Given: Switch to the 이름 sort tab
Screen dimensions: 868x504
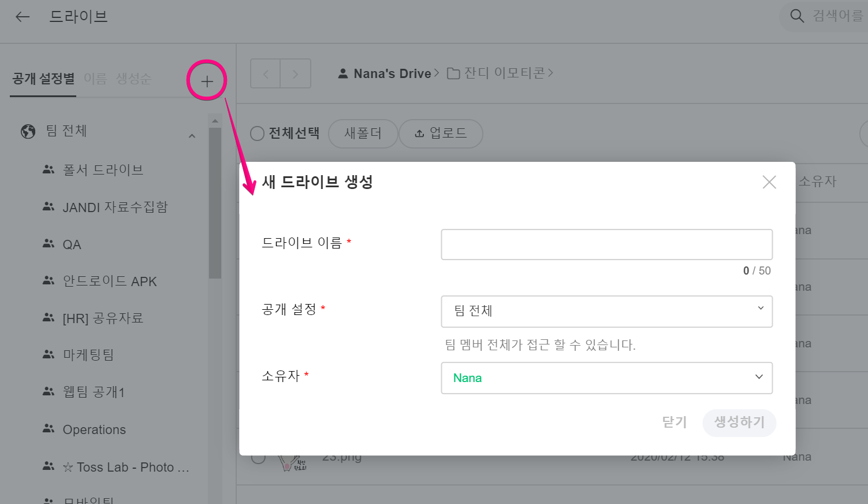Looking at the screenshot, I should tap(95, 79).
